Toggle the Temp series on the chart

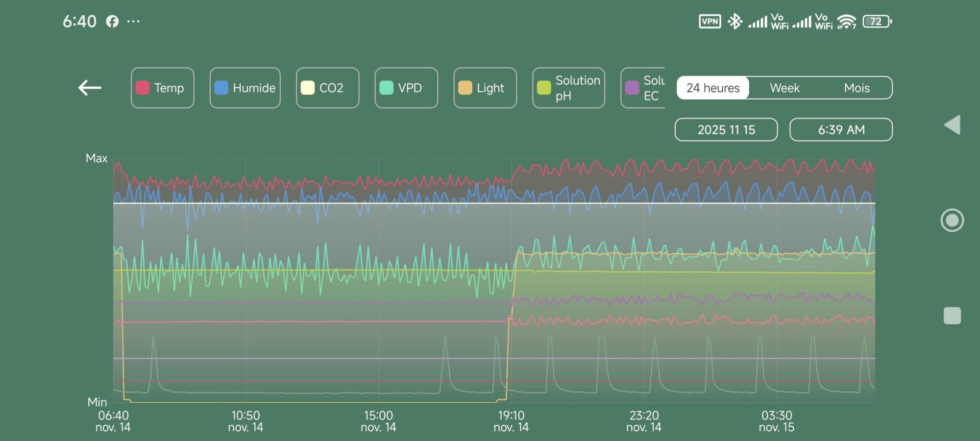click(162, 88)
